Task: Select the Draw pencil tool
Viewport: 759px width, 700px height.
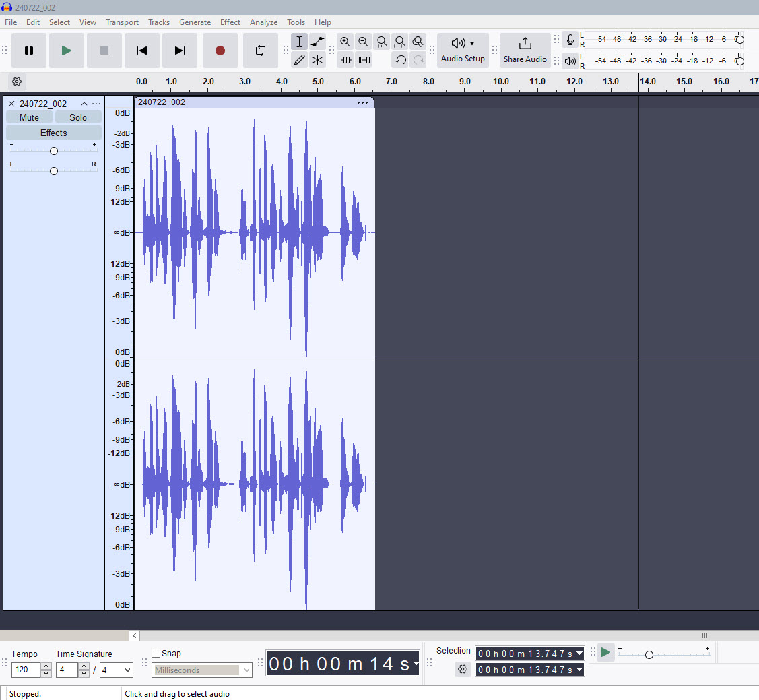Action: point(300,60)
